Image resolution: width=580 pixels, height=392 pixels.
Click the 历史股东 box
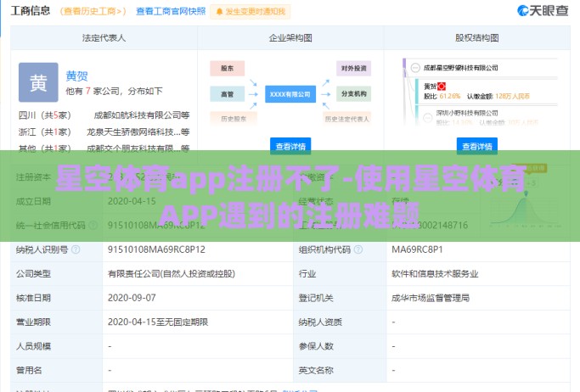234,119
